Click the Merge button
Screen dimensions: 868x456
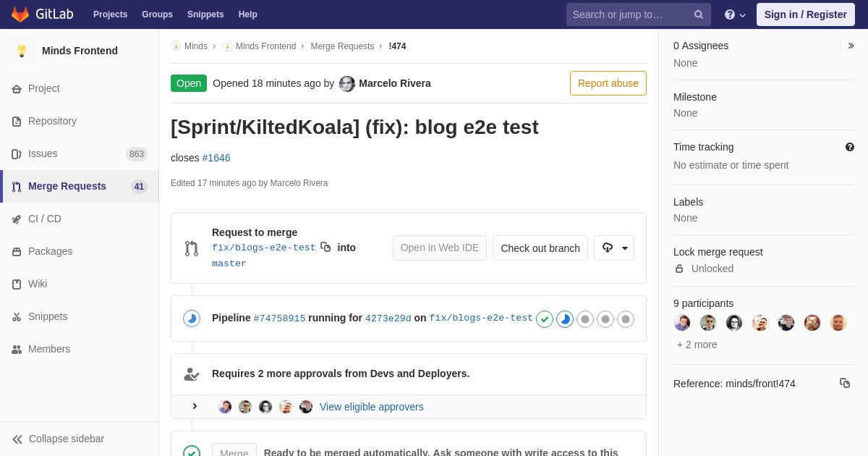[x=234, y=450]
